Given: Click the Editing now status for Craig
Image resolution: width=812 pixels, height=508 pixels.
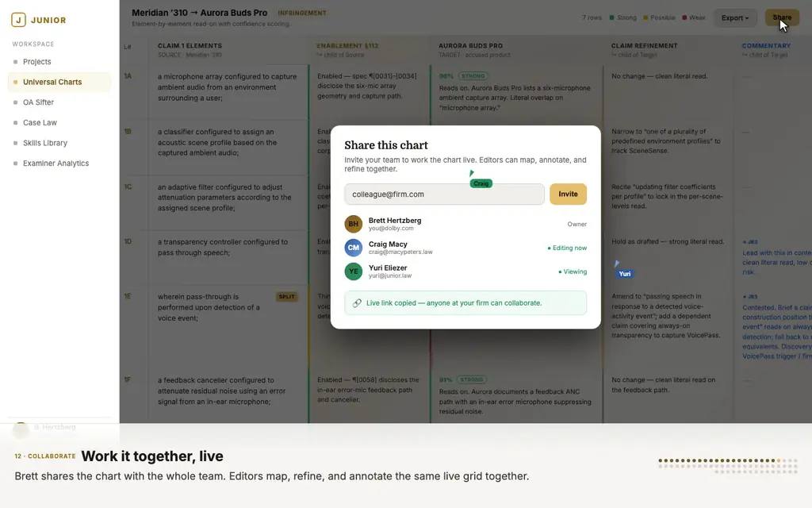Looking at the screenshot, I should tap(567, 248).
